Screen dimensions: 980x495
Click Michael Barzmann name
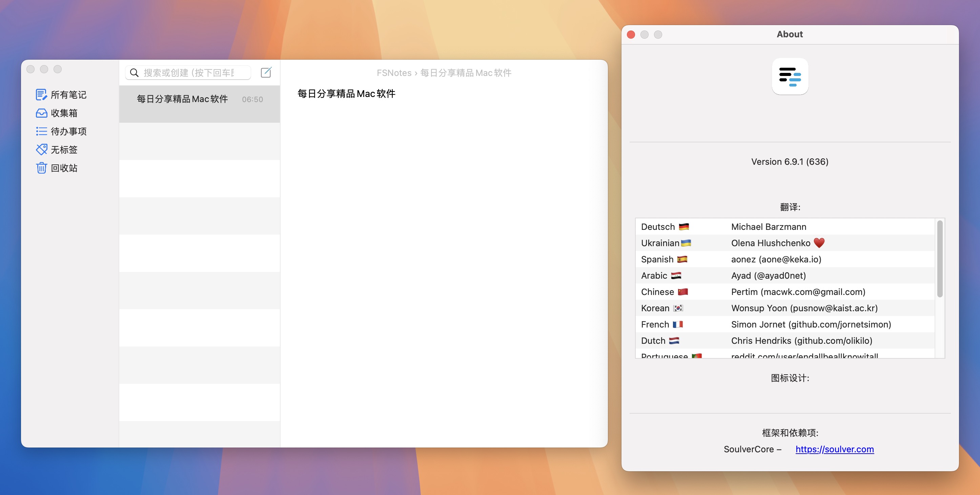click(769, 227)
